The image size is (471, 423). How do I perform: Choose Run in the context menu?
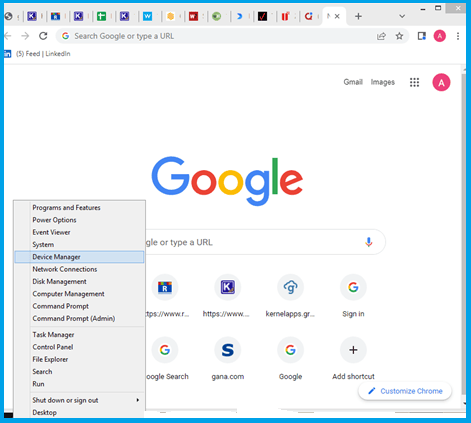pyautogui.click(x=79, y=384)
